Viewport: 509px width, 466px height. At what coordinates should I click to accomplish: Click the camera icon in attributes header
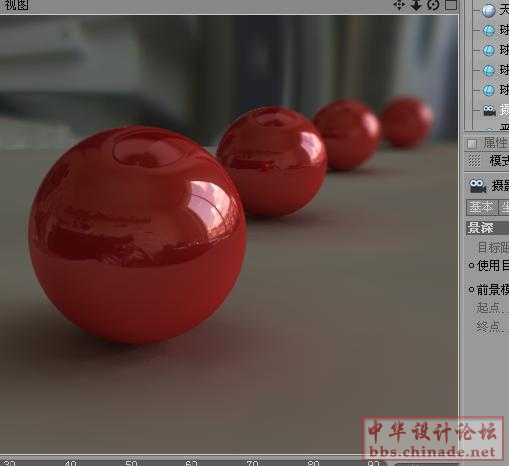tap(477, 186)
